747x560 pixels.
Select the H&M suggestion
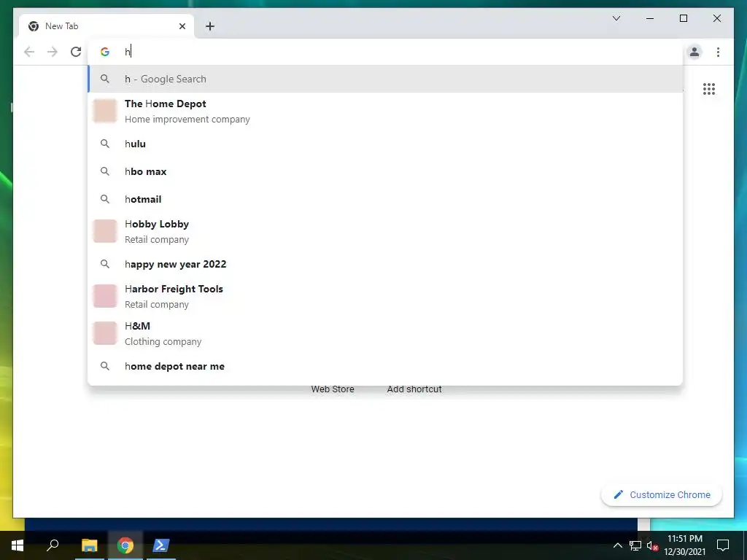(x=385, y=333)
